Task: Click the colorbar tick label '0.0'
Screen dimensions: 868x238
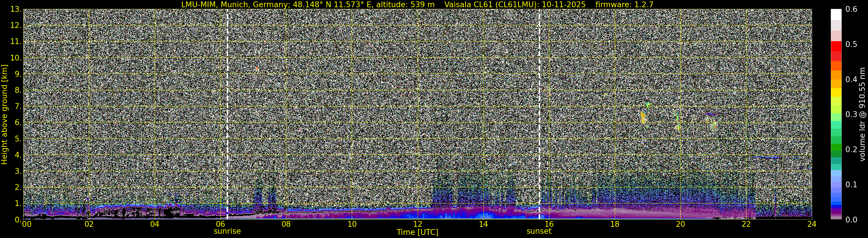Action: (x=852, y=220)
